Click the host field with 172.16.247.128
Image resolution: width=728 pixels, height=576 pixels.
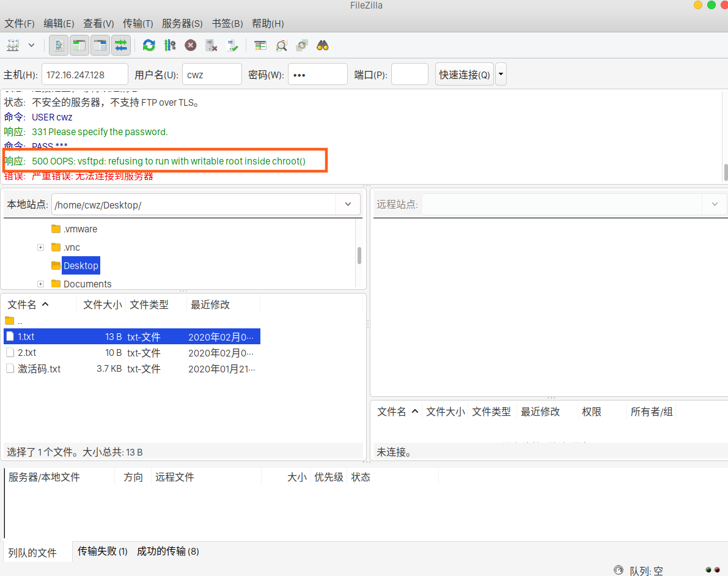(85, 75)
